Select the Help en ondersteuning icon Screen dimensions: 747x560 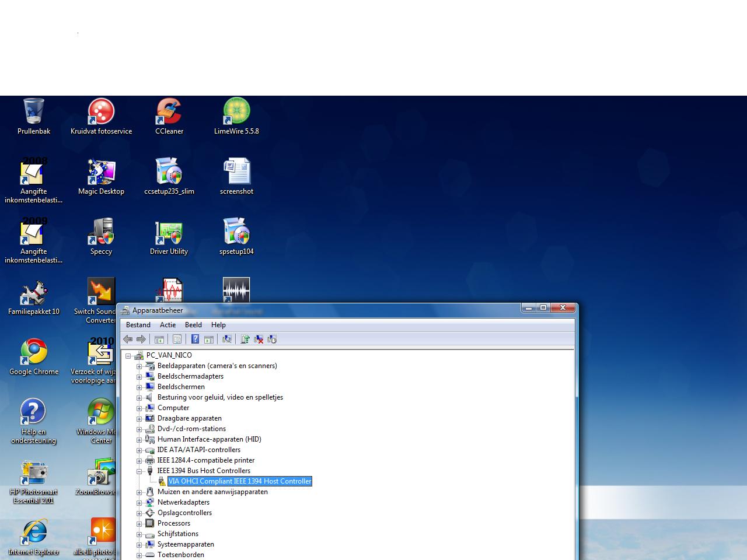(x=33, y=421)
